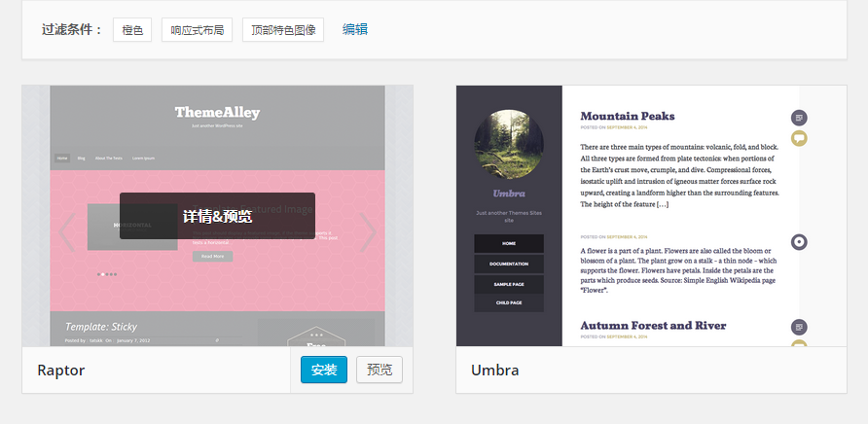Click the right slider arrow in Raptor preview
Image resolution: width=868 pixels, height=424 pixels.
tap(368, 231)
